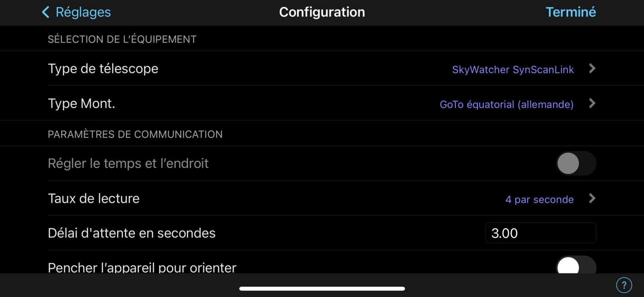644x297 pixels.
Task: Open the Taux de lecture chevron arrow
Action: pyautogui.click(x=592, y=199)
